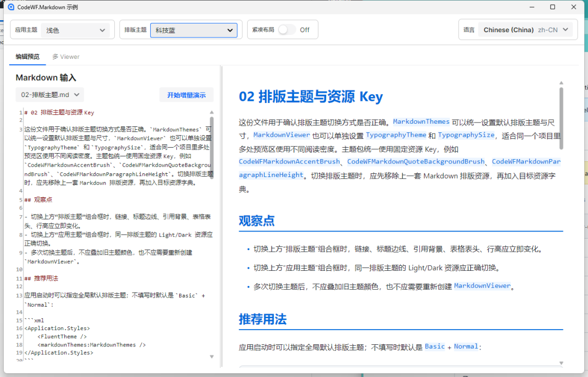Click the 开始增量演示 button

(186, 95)
